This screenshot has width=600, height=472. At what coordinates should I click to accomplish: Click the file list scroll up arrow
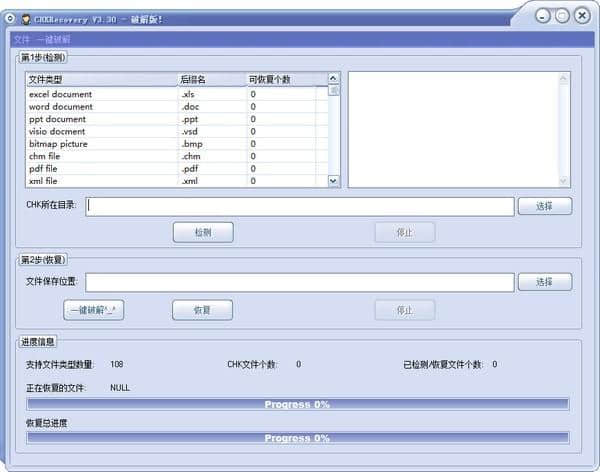[333, 78]
